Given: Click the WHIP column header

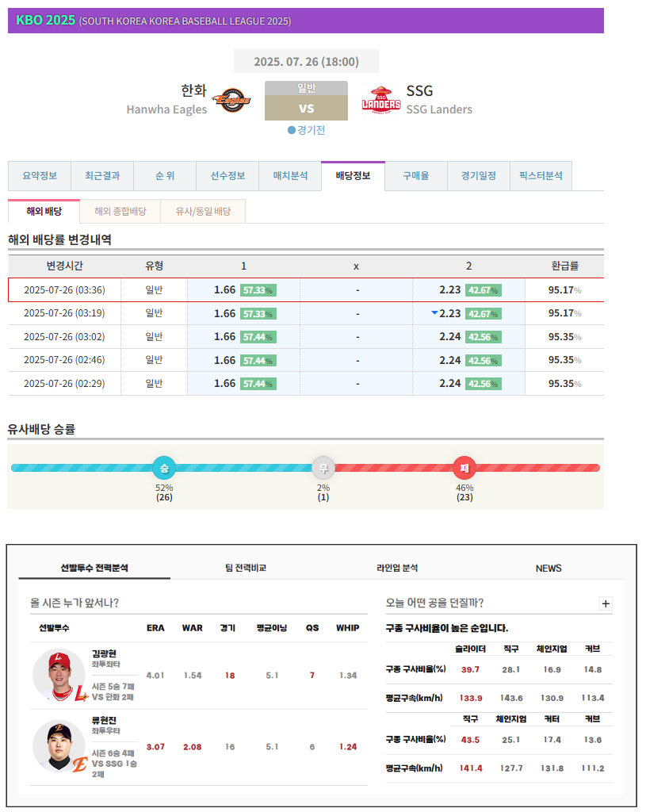Looking at the screenshot, I should (x=348, y=628).
